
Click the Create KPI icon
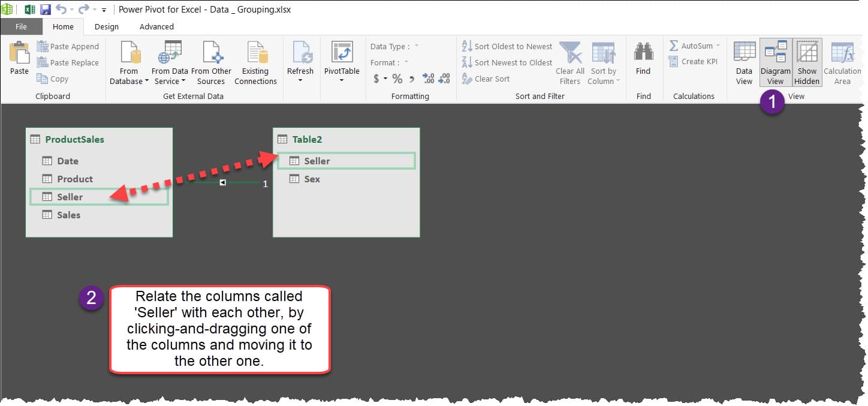click(x=693, y=62)
